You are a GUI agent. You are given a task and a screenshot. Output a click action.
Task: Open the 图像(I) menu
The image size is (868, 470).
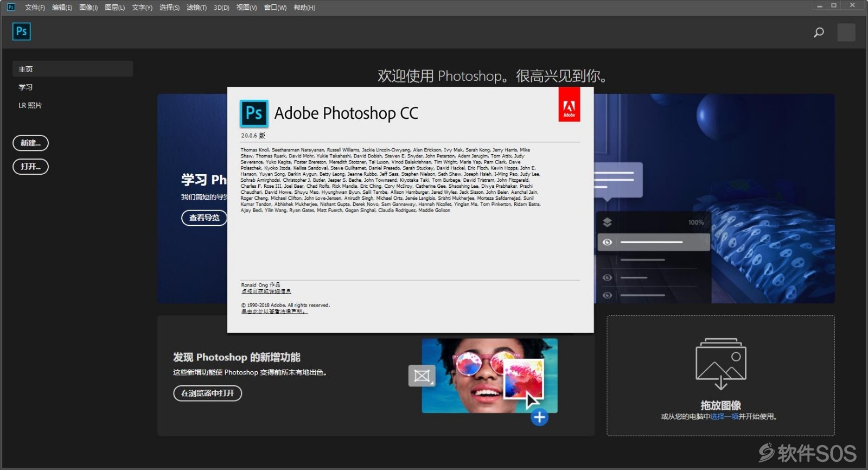tap(88, 8)
